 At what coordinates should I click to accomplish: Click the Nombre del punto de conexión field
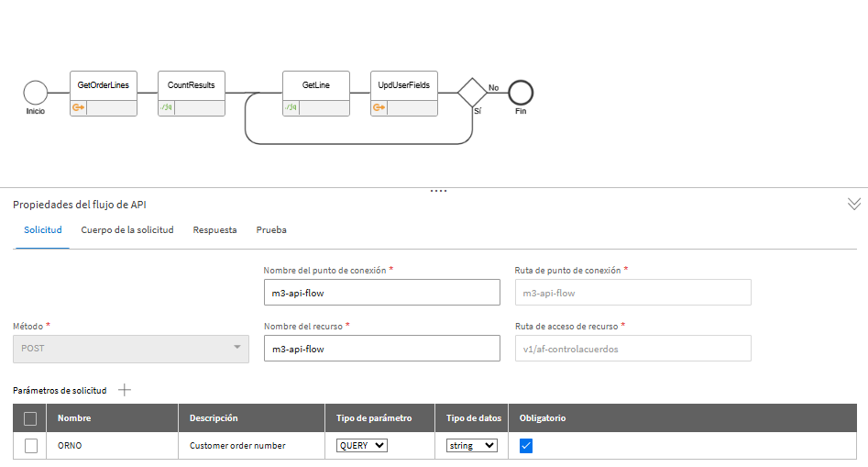[x=382, y=293]
